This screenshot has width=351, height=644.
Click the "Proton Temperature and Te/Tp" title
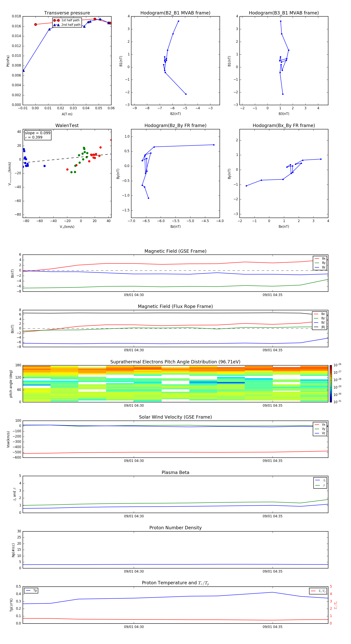175,583
